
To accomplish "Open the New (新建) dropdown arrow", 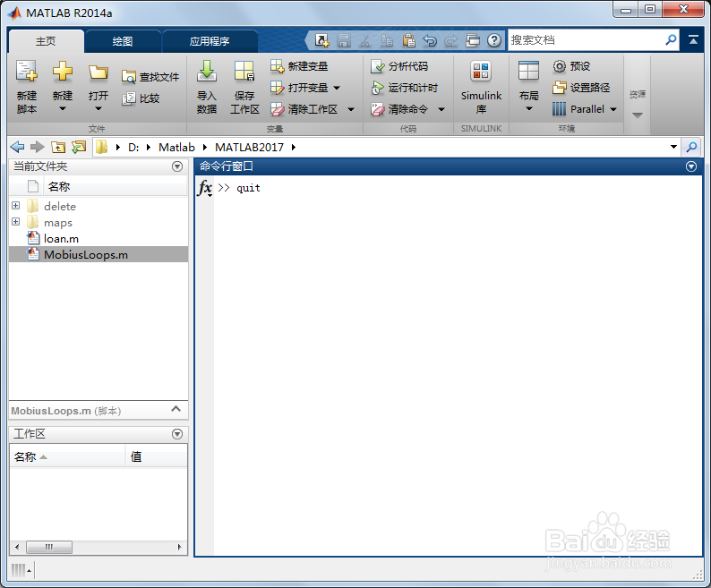I will coord(63,109).
